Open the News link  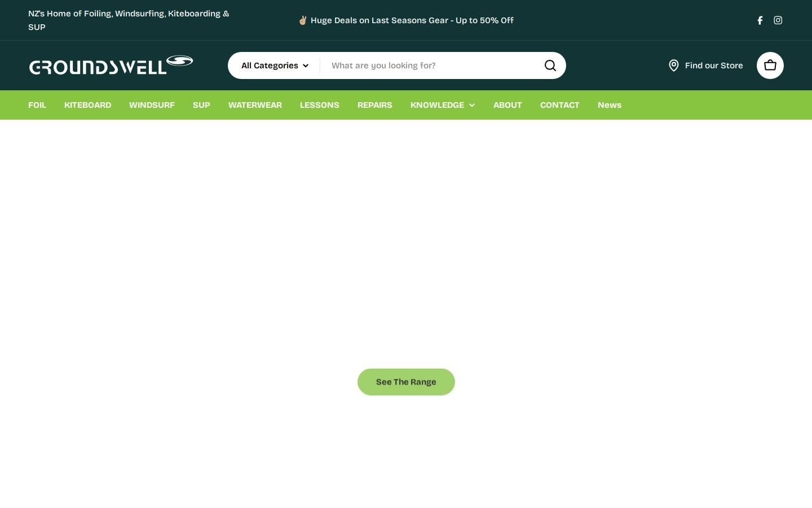pos(610,105)
